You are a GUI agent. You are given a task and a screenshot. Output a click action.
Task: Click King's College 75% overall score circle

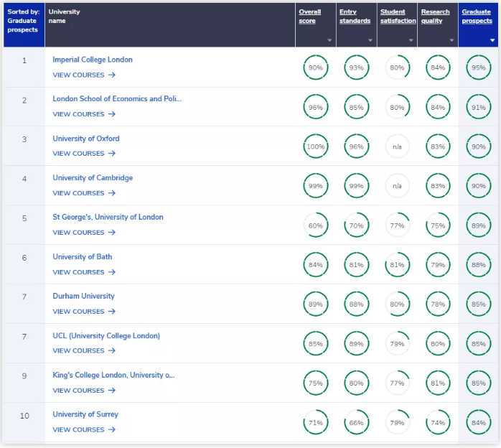point(316,383)
